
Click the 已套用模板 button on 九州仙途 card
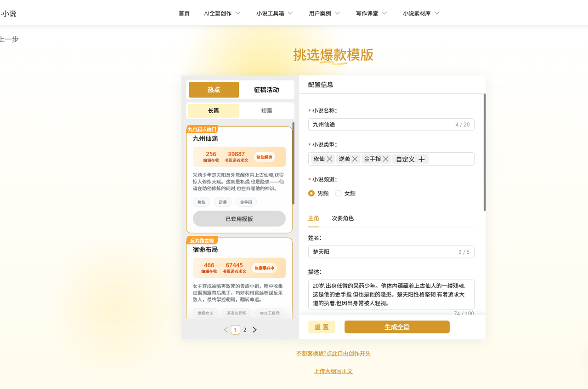click(239, 219)
